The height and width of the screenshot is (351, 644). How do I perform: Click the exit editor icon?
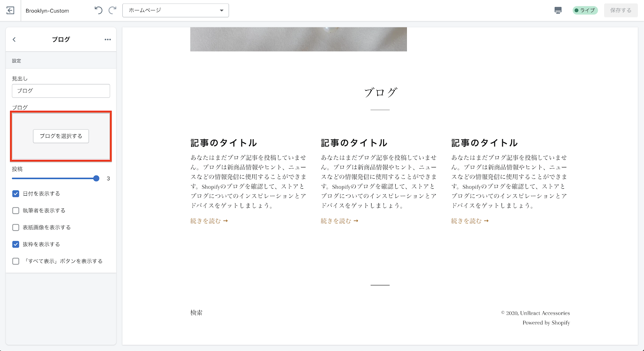pyautogui.click(x=10, y=10)
